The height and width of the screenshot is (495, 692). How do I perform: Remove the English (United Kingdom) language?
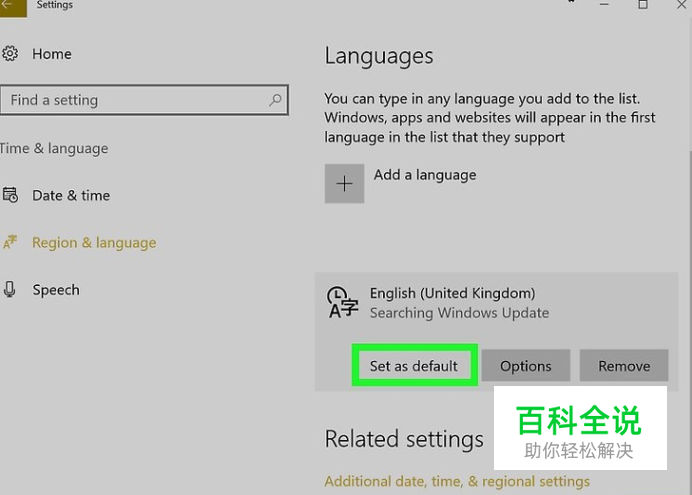click(624, 366)
